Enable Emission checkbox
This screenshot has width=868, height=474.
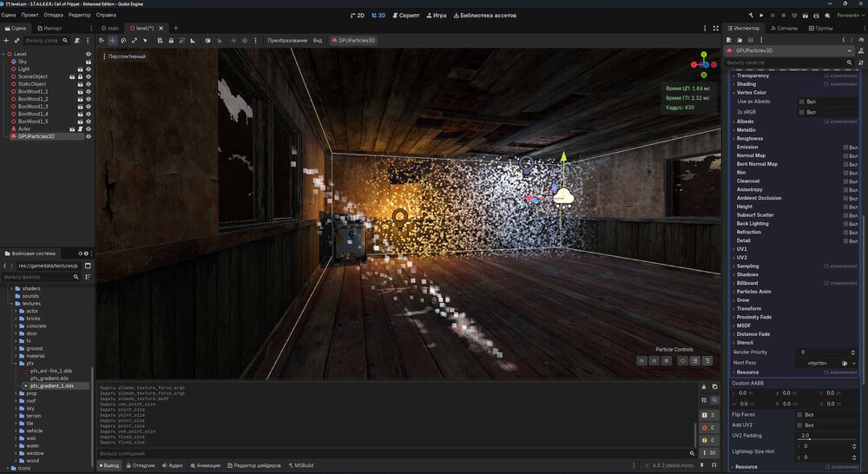(845, 148)
